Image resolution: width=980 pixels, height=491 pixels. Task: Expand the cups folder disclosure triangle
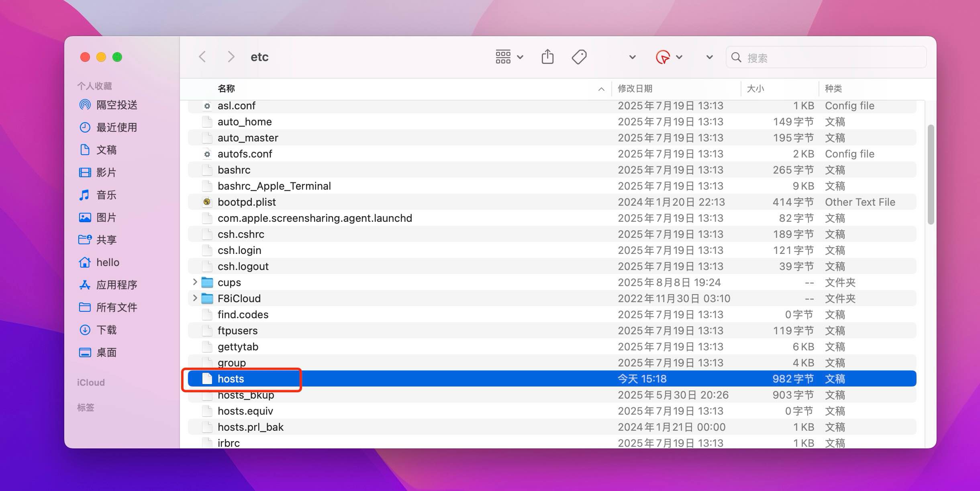pos(194,282)
